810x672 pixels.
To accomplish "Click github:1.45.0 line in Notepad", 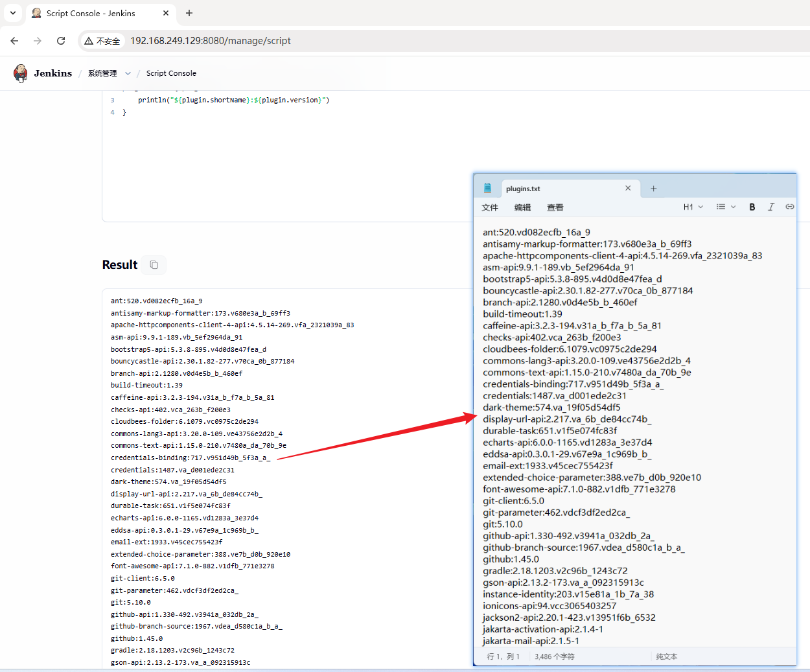I will tap(511, 559).
